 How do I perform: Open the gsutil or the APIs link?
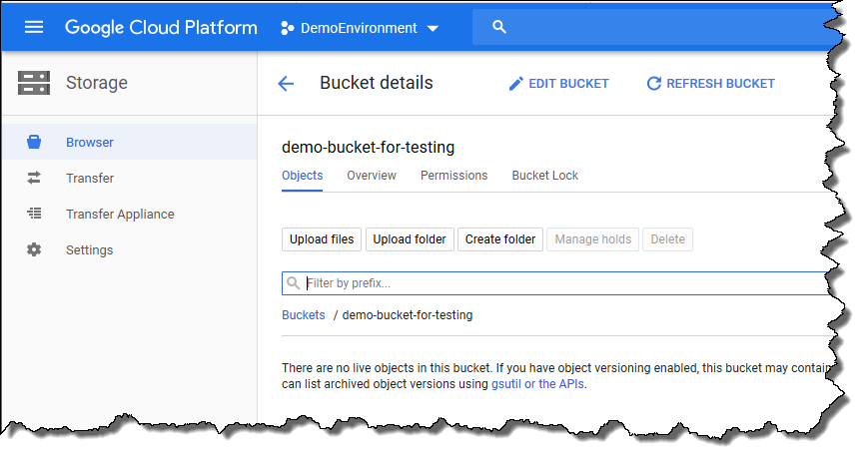point(537,384)
